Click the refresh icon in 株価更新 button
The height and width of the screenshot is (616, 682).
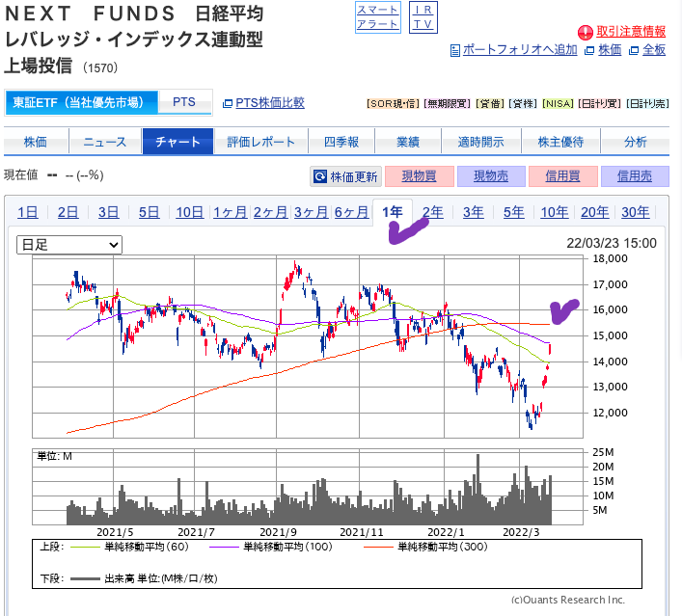(x=320, y=176)
